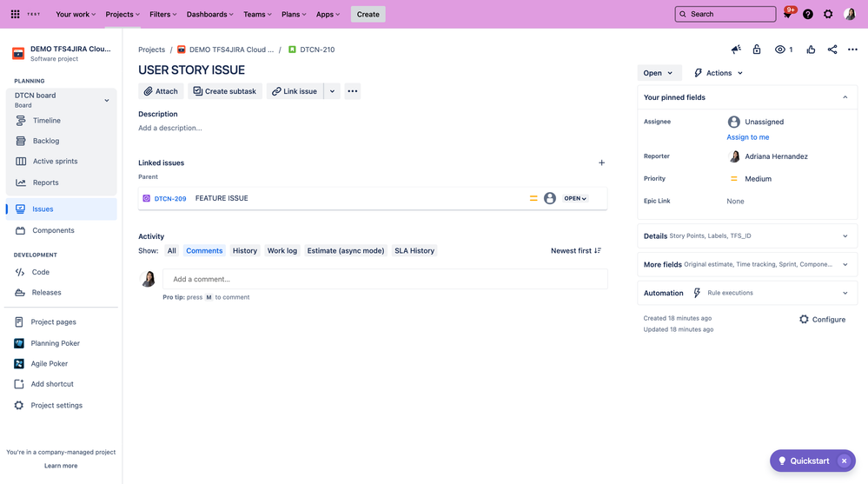
Task: Click the Create subtask button
Action: [x=225, y=91]
